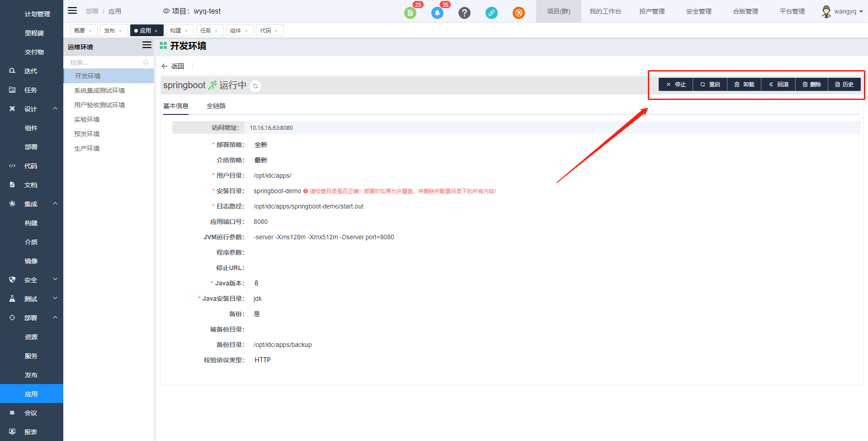Click the blue link icon in the header

point(491,13)
